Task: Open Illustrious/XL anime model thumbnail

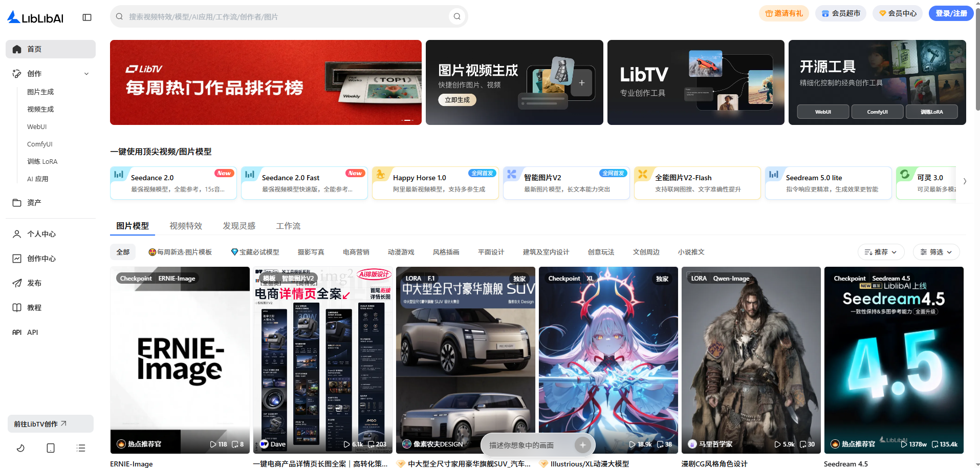Action: coord(608,360)
